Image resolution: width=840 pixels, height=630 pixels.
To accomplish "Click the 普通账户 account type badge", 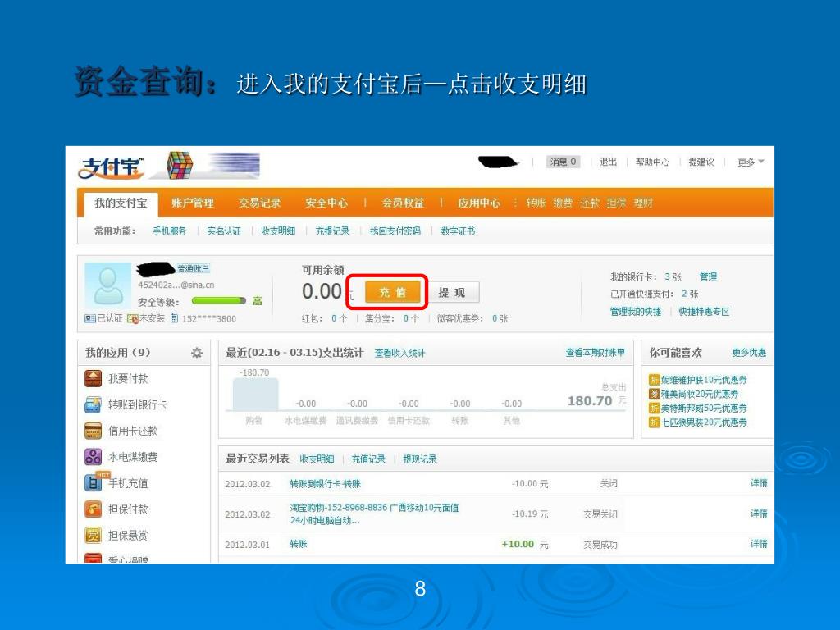I will pyautogui.click(x=193, y=268).
